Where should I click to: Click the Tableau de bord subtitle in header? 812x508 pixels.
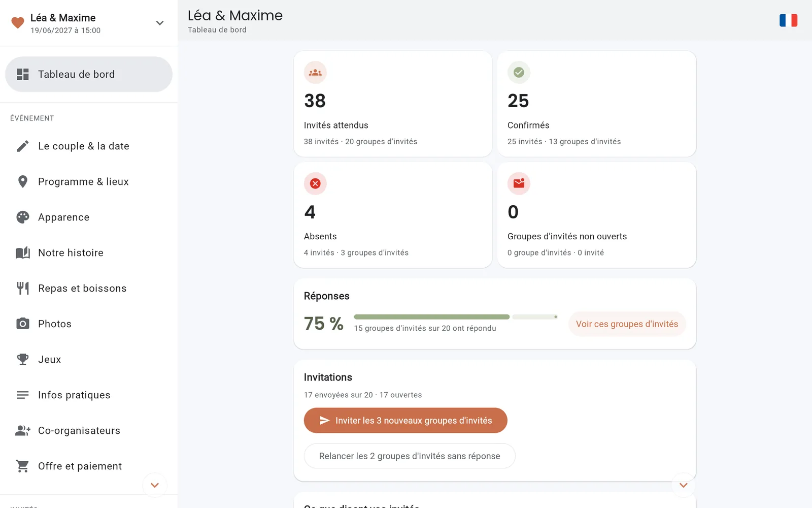click(x=217, y=30)
